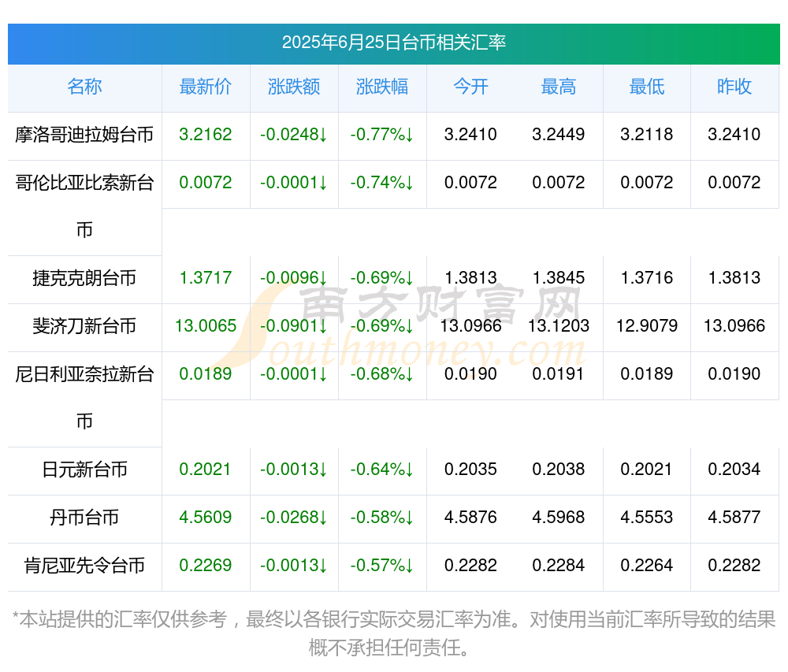Click the latest price 13.0065
788x672 pixels.
click(x=206, y=326)
